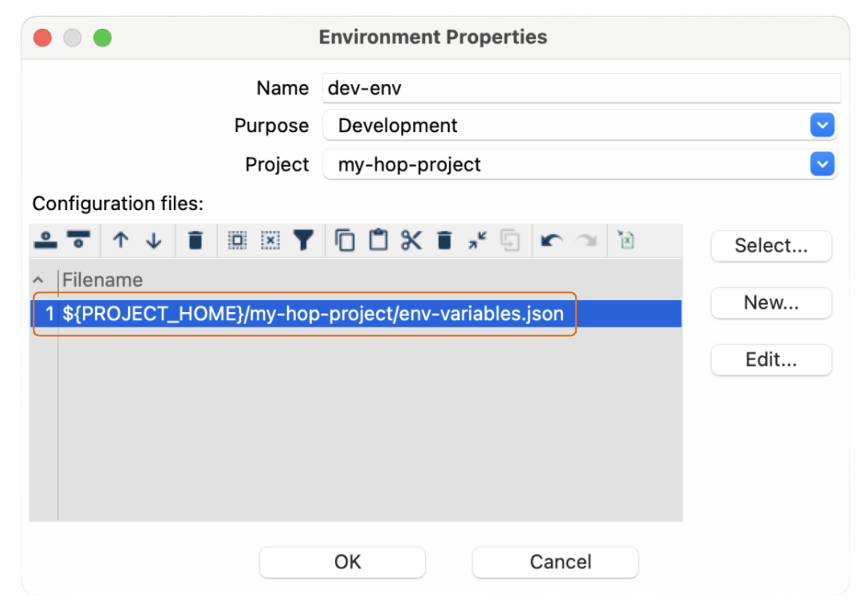
Task: Open the Purpose dropdown
Action: point(822,125)
